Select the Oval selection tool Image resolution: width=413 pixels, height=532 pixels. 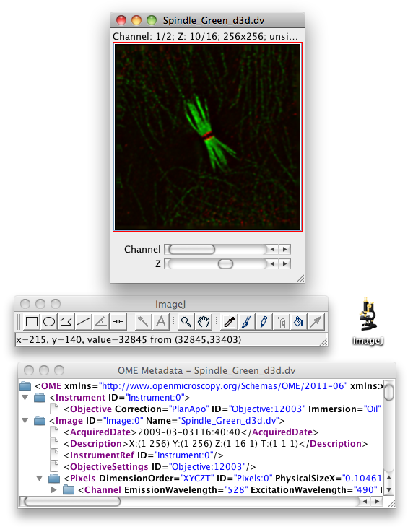coord(49,321)
